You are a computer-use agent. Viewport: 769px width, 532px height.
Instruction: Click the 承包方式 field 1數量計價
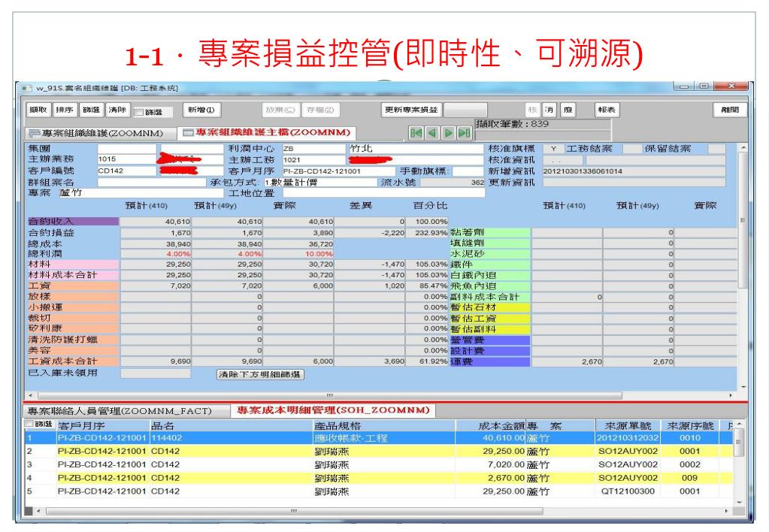(x=320, y=183)
